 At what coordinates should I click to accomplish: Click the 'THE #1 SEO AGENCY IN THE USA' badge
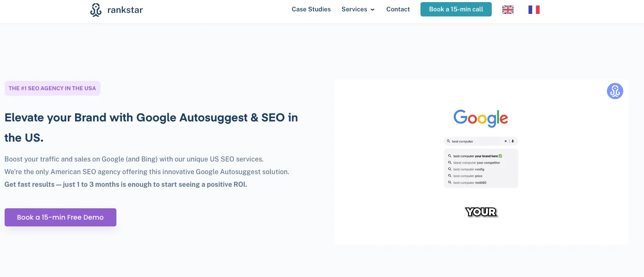[x=52, y=88]
